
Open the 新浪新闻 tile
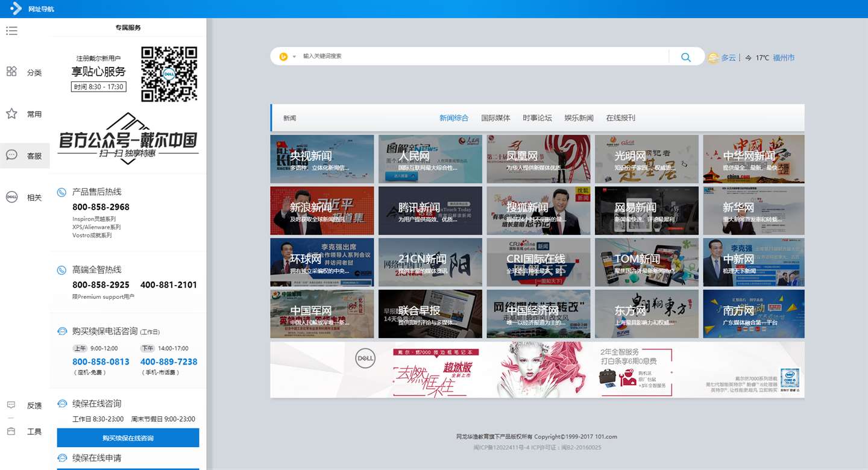coord(322,210)
